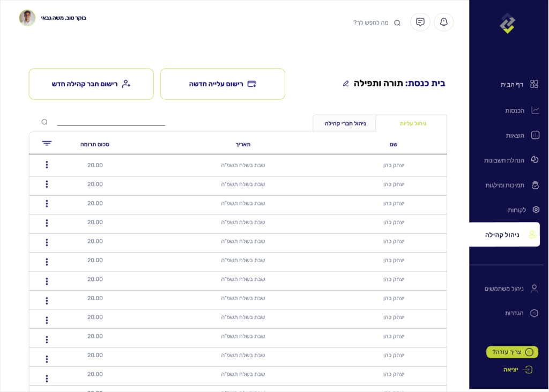Click the צריך עזרה help button
Viewport: 549px width, 392px height.
tap(512, 352)
